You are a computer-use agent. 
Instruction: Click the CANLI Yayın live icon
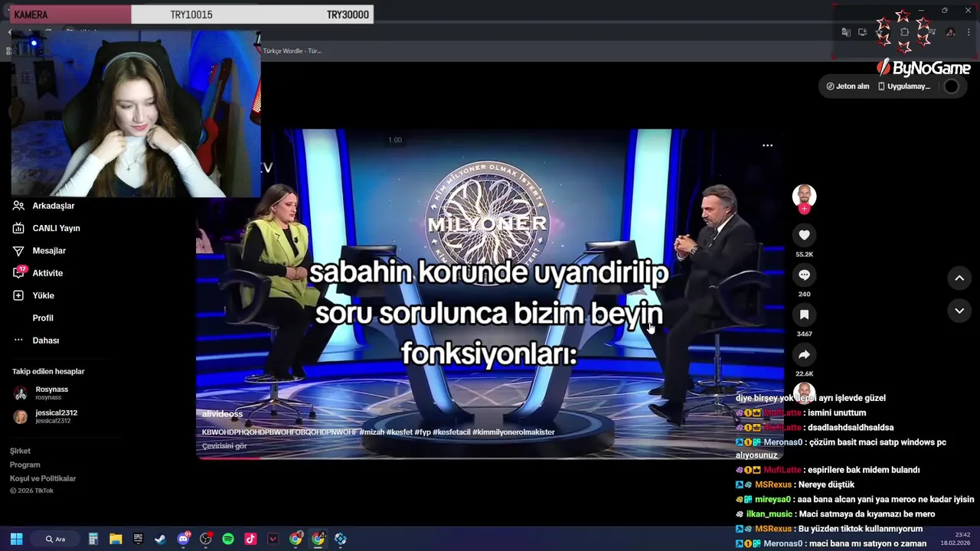(x=18, y=228)
